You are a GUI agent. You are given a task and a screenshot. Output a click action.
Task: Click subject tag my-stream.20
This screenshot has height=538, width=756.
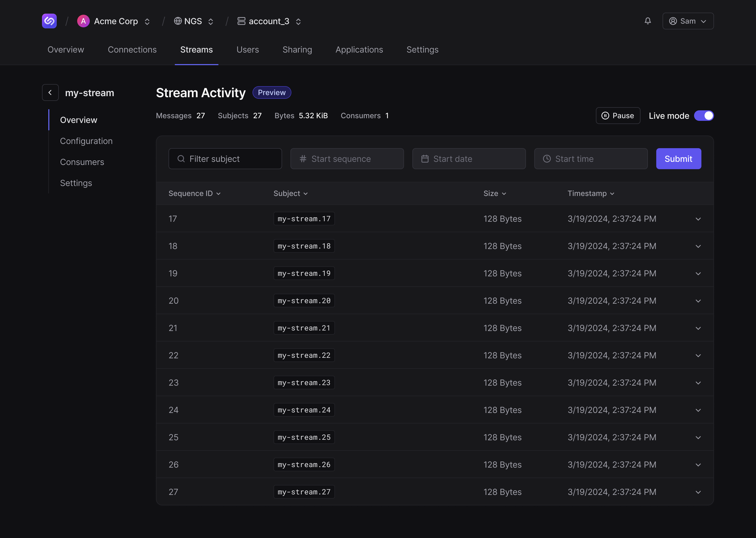304,301
